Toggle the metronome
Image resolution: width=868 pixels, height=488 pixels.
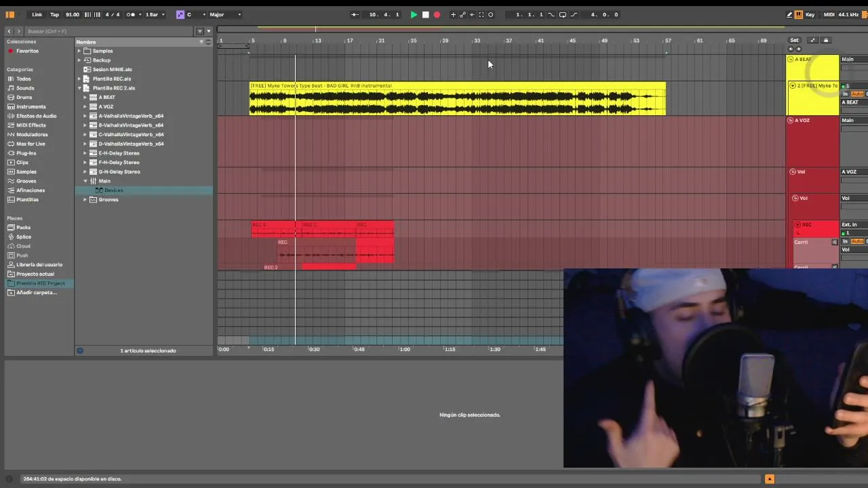pos(131,14)
